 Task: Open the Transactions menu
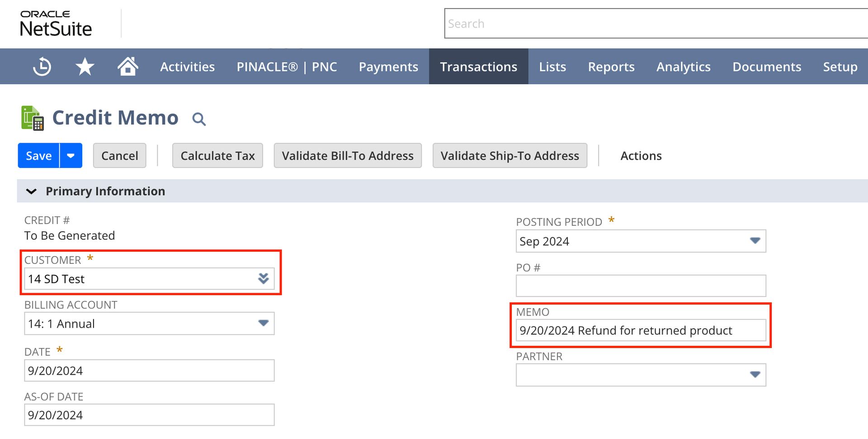click(x=478, y=67)
